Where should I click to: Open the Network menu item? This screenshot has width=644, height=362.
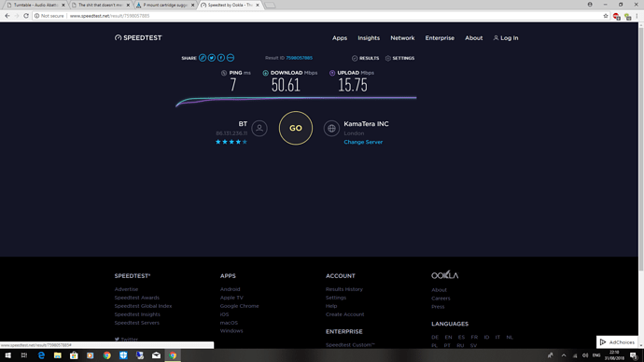[402, 37]
